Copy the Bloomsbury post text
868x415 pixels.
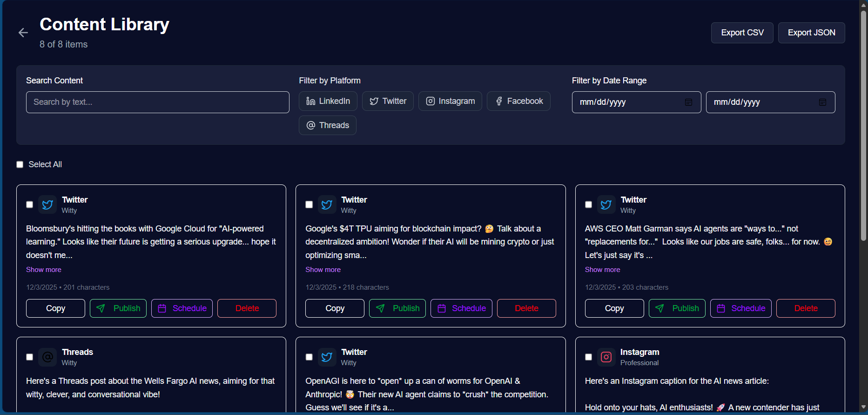[55, 308]
